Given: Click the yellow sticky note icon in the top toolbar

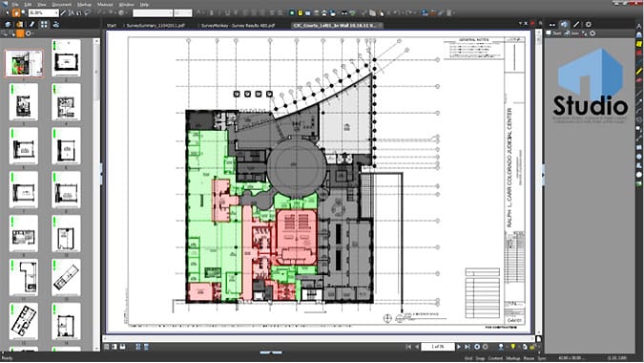Looking at the screenshot, I should [301, 13].
